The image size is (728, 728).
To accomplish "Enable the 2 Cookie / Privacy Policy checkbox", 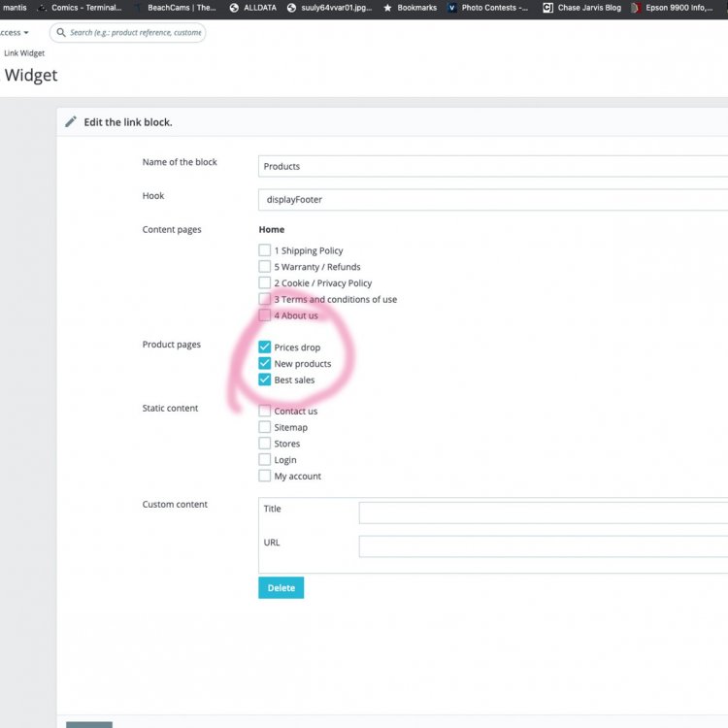I will click(x=265, y=282).
